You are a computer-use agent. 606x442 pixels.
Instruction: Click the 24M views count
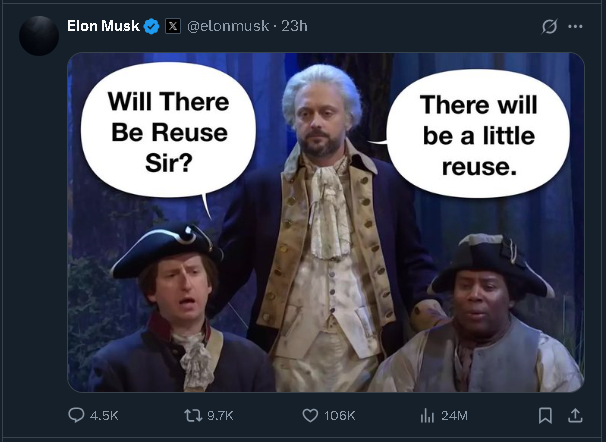click(x=454, y=415)
